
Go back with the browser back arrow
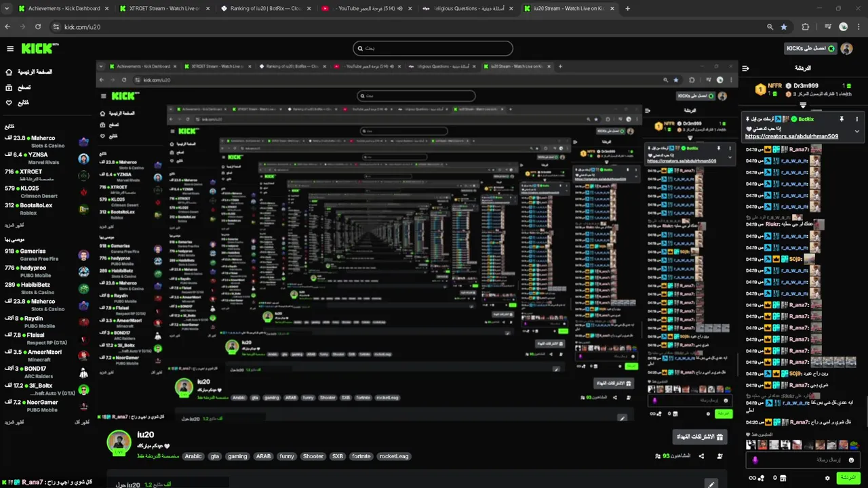(x=7, y=27)
